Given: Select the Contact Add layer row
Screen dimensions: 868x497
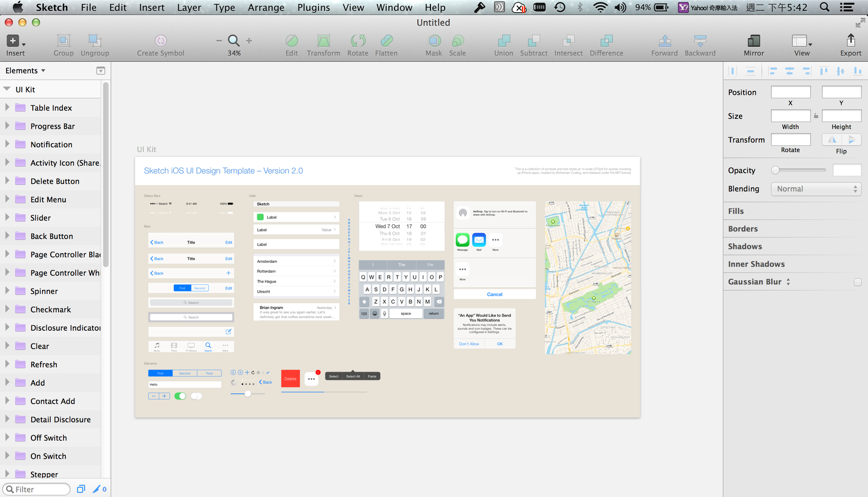Looking at the screenshot, I should coord(50,401).
